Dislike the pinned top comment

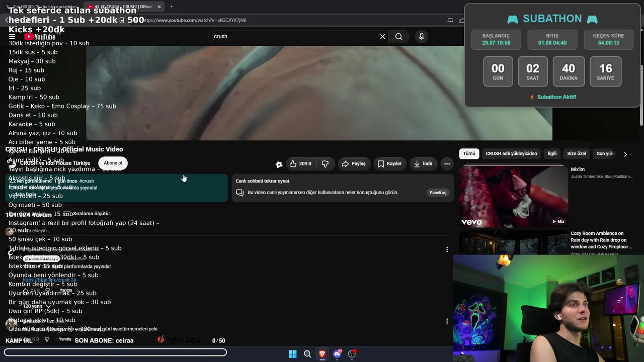(x=47, y=291)
